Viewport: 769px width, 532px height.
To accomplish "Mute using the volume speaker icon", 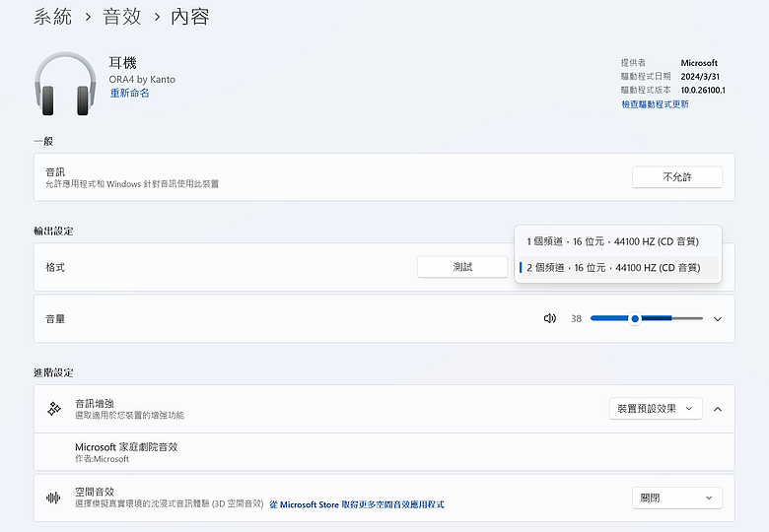I will [550, 318].
